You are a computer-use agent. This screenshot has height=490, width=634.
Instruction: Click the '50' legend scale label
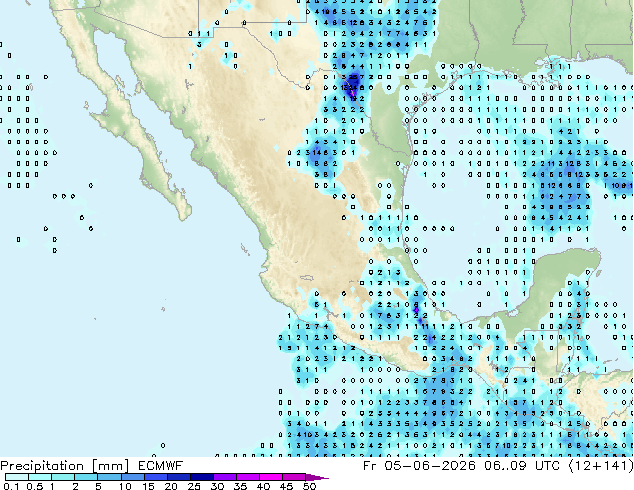point(309,486)
